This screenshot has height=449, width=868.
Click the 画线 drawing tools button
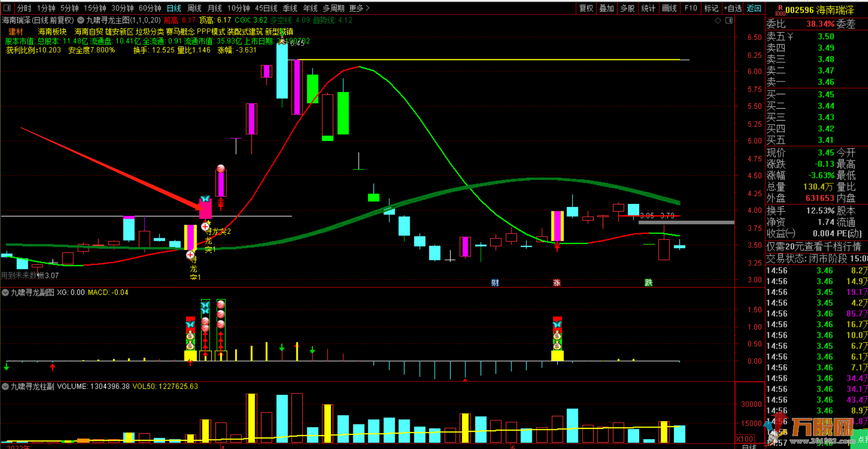pyautogui.click(x=669, y=8)
